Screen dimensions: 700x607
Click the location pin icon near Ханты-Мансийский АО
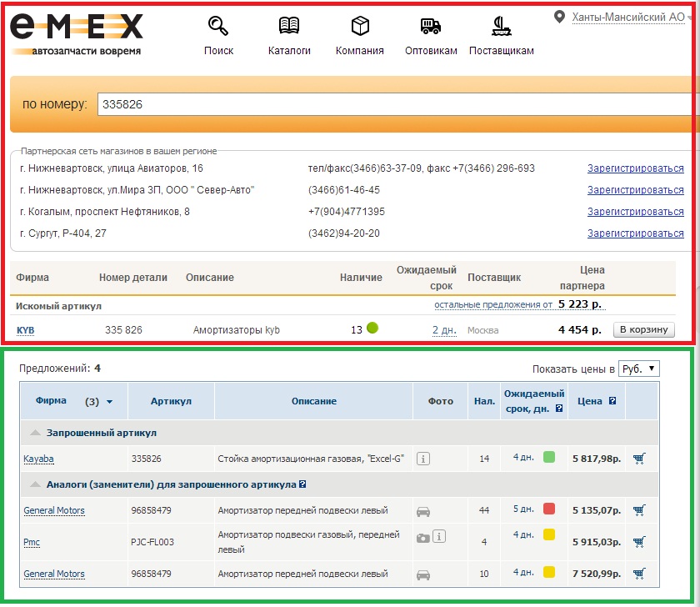point(559,17)
